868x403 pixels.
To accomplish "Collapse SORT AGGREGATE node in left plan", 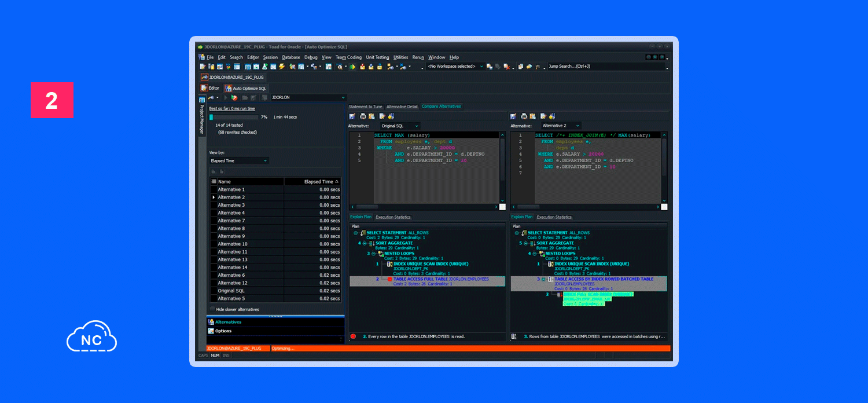I will (x=365, y=243).
